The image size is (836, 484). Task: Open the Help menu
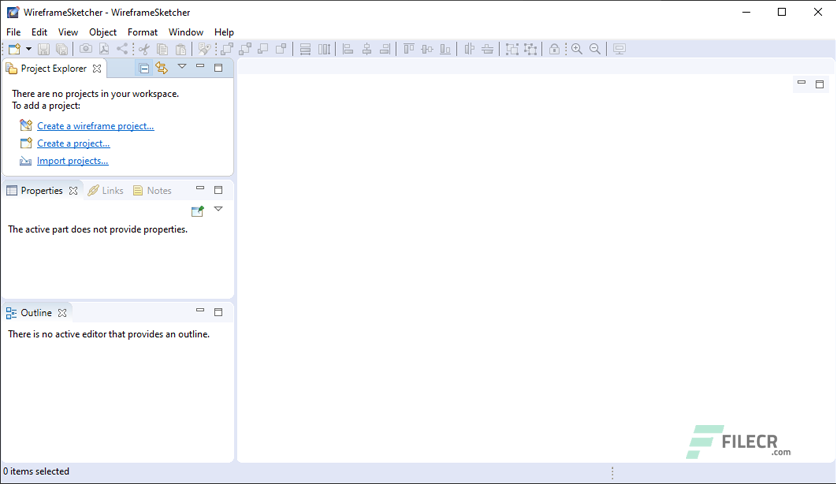click(224, 32)
